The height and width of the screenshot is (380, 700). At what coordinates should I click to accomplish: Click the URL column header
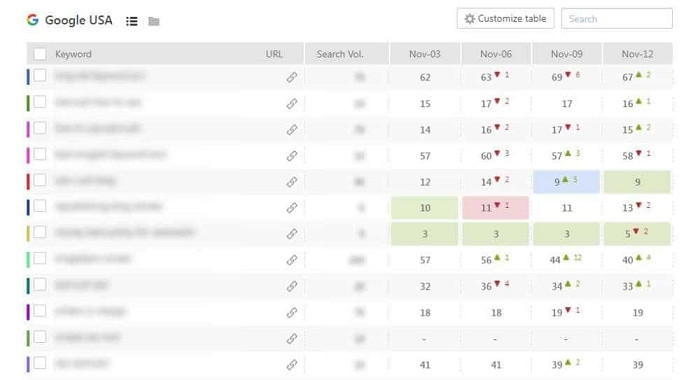[x=274, y=54]
